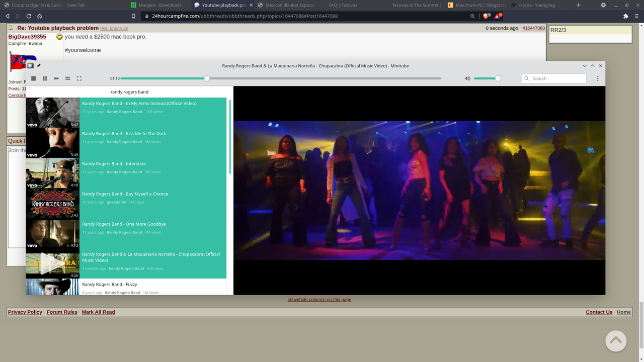Focus the Minitube Search field

click(554, 78)
